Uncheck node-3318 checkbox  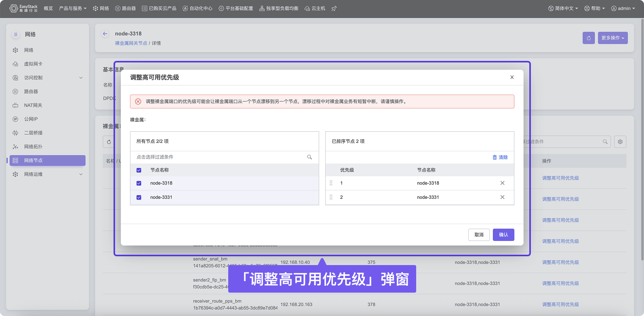point(139,183)
